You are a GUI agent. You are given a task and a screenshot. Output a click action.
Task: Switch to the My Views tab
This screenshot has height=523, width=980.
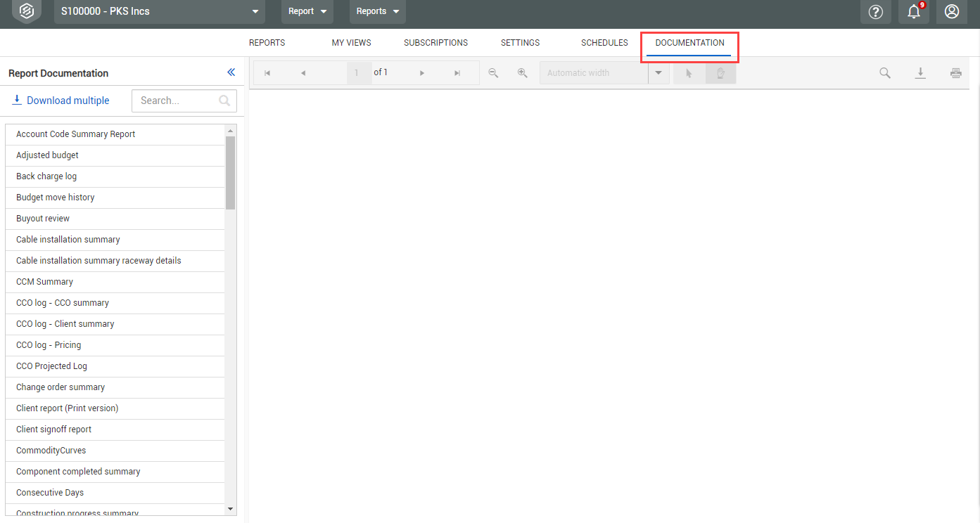click(351, 43)
